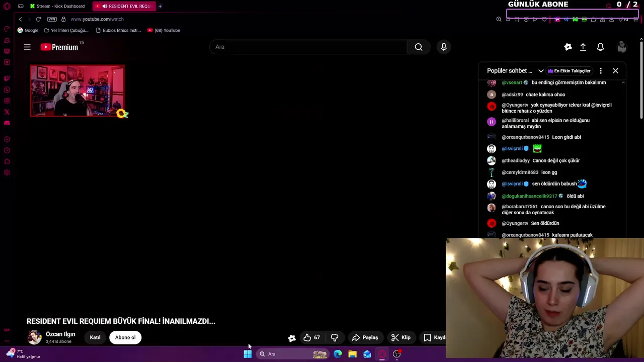Click the sparkle Ask icon in YouTube header
Viewport: 644px width, 362px height.
click(x=568, y=47)
